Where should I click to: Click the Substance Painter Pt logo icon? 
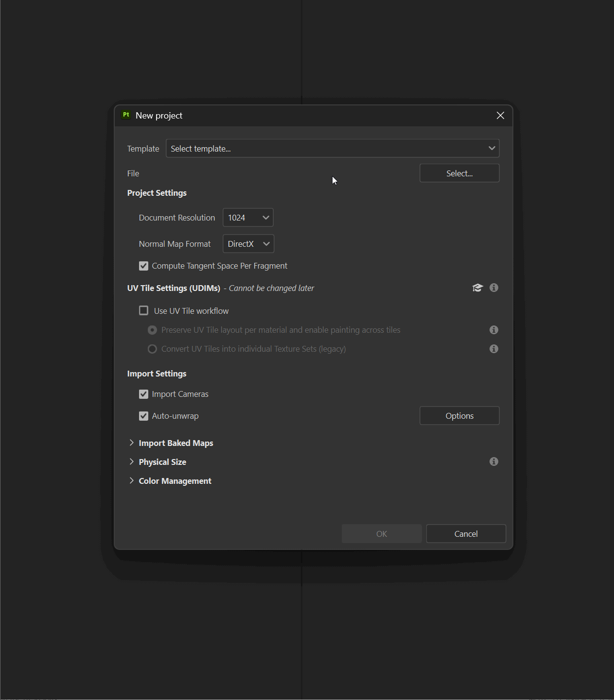click(x=126, y=115)
